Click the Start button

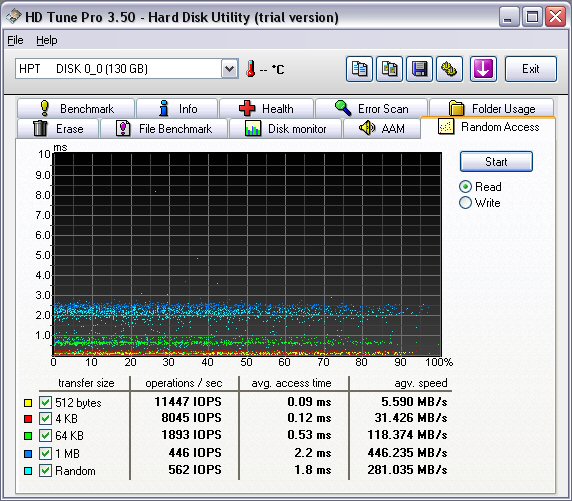point(496,162)
